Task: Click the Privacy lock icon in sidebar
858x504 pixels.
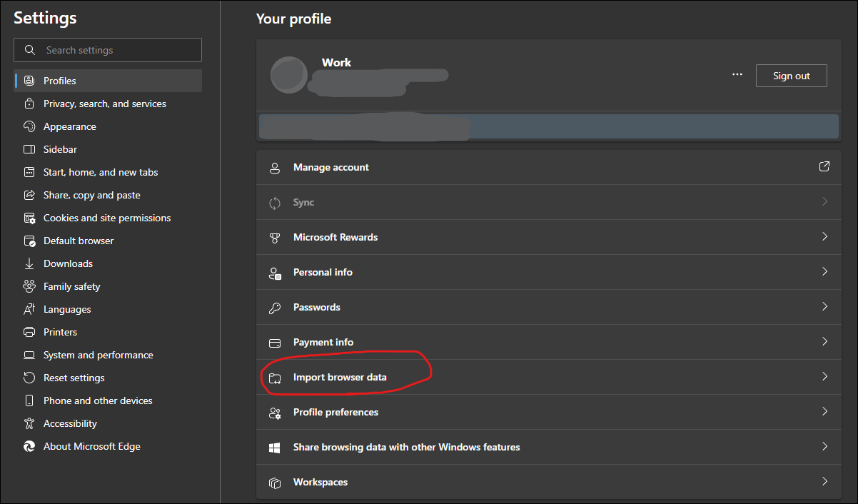Action: [x=29, y=104]
